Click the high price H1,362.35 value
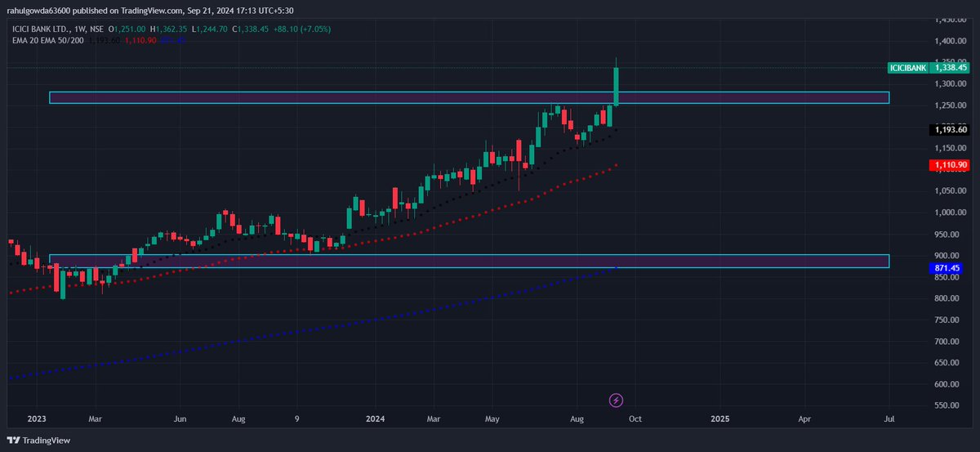This screenshot has height=452, width=980. tap(169, 29)
